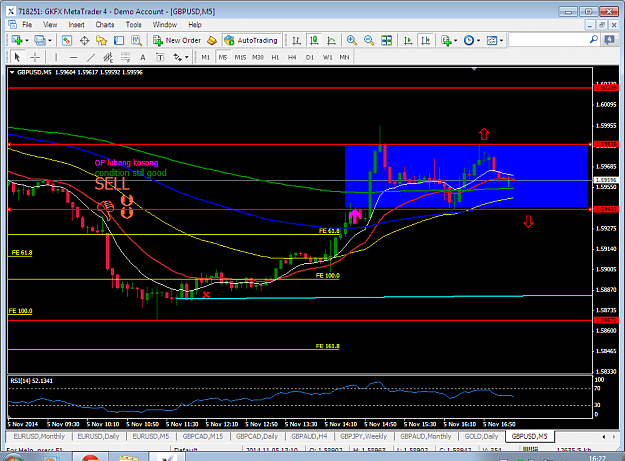
Task: Select the H1 timeframe
Action: coord(275,57)
